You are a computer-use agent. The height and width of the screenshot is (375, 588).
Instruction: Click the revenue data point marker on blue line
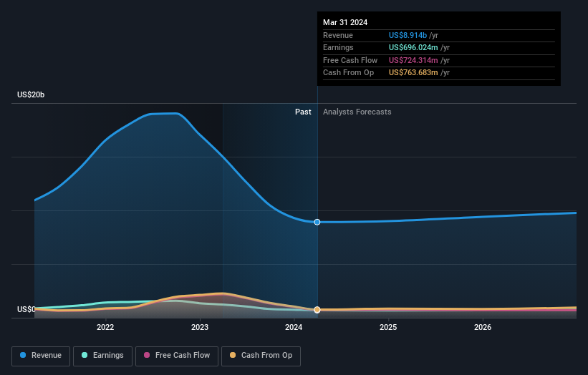(x=317, y=222)
